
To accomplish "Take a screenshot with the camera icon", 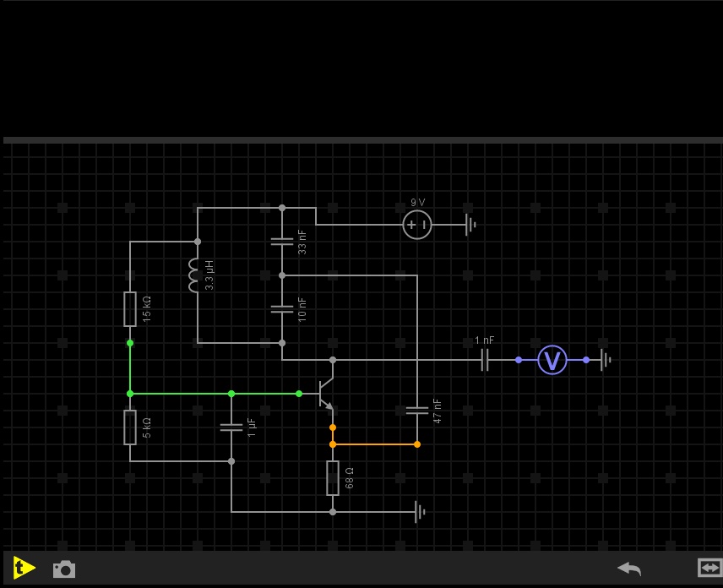I will tap(64, 569).
